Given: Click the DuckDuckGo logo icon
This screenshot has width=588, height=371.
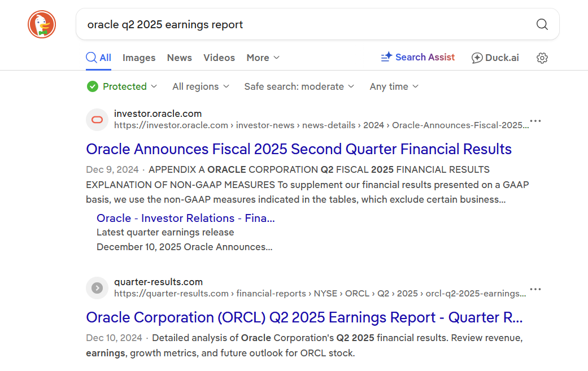Looking at the screenshot, I should click(42, 24).
